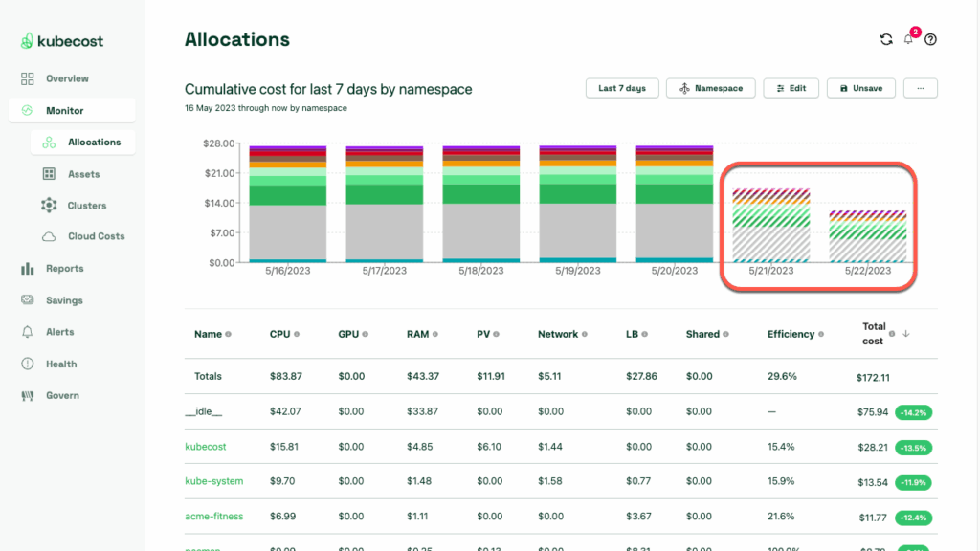Click the Kubecost logo

tap(62, 41)
